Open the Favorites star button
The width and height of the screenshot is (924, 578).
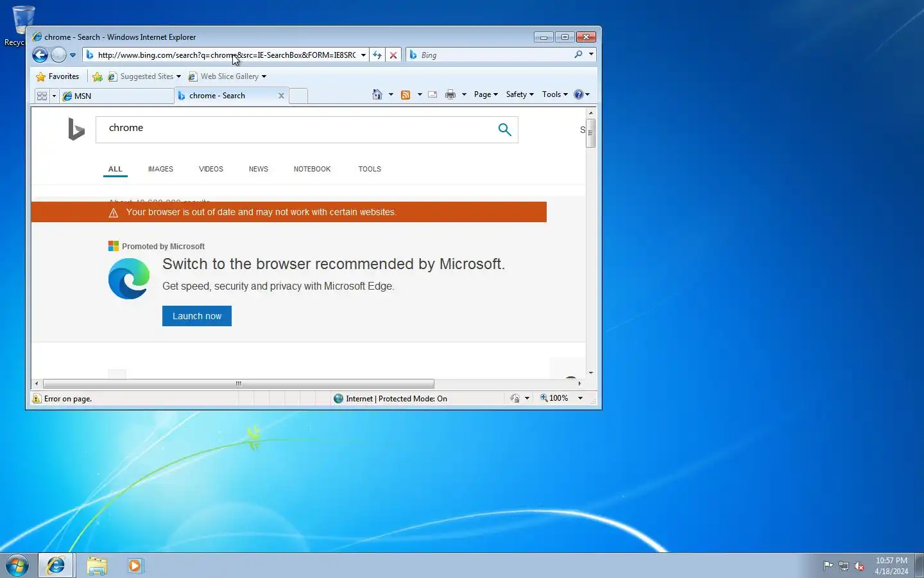tap(58, 76)
